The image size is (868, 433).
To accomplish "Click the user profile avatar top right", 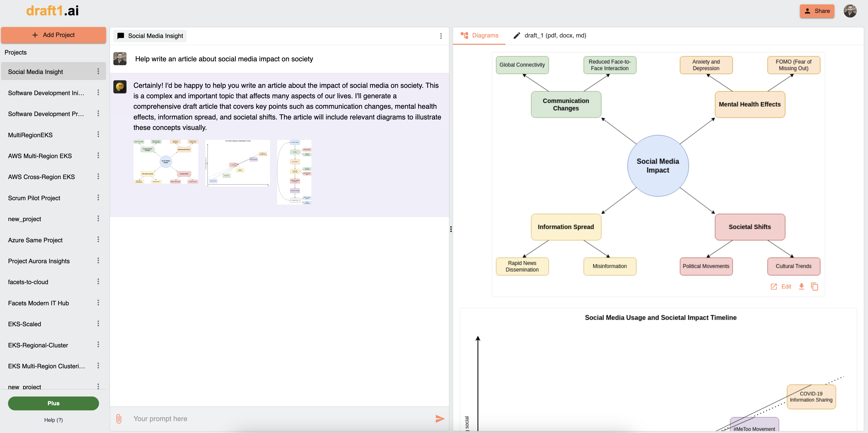I will point(850,11).
